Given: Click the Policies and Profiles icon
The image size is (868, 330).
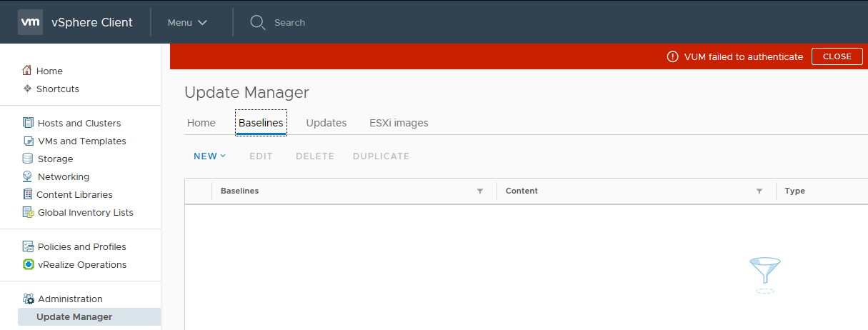Looking at the screenshot, I should 28,246.
